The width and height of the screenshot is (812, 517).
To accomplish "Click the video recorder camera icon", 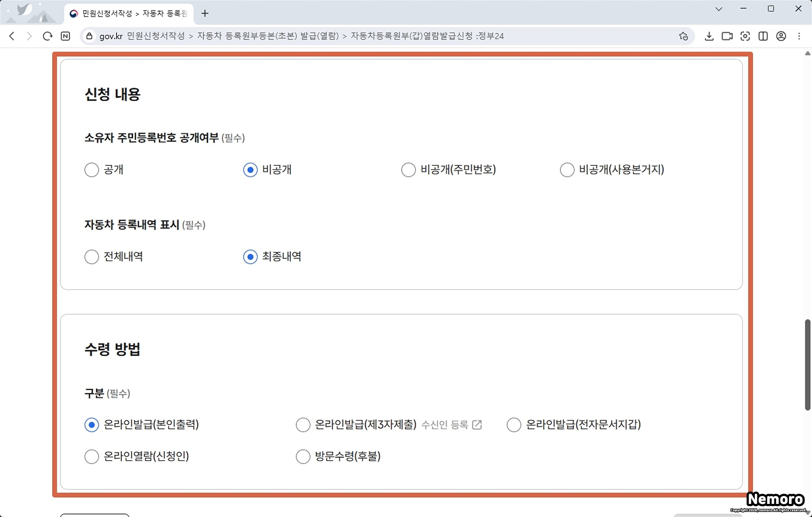I will pyautogui.click(x=727, y=36).
